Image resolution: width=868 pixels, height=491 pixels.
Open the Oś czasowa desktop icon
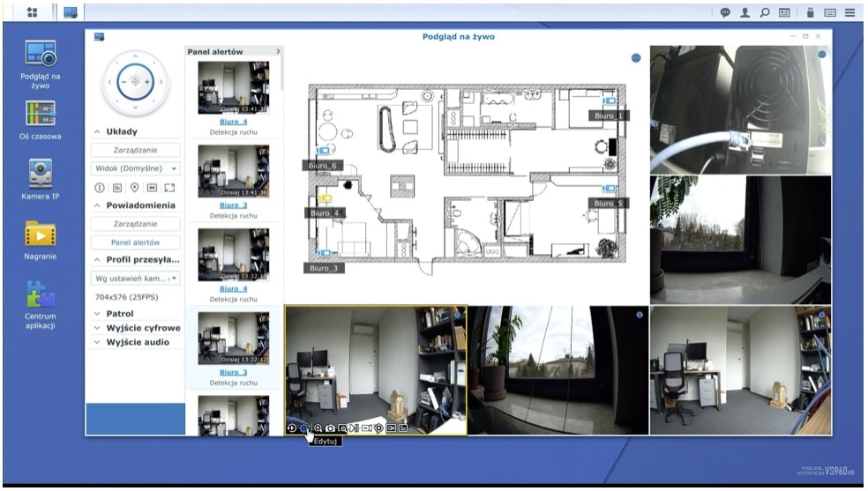40,113
